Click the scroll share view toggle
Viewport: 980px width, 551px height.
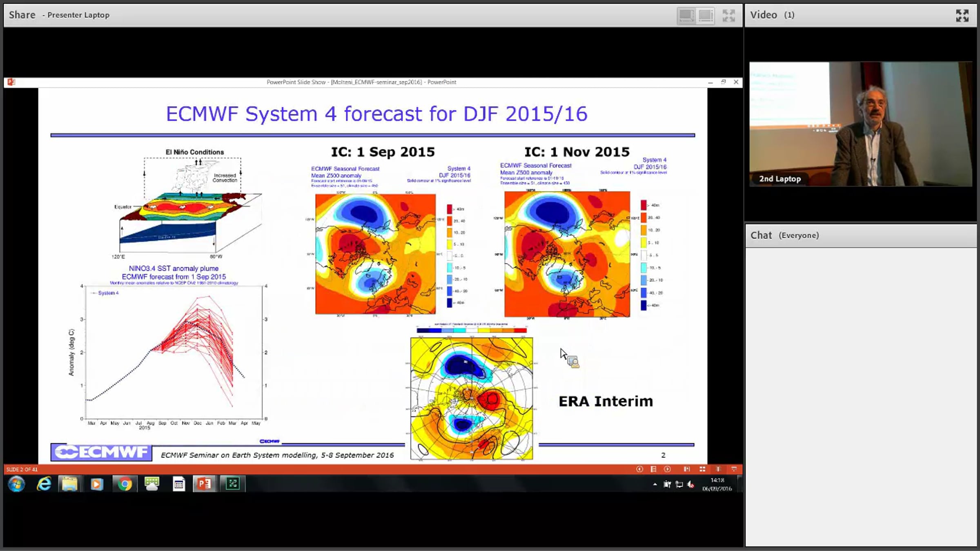coord(706,16)
